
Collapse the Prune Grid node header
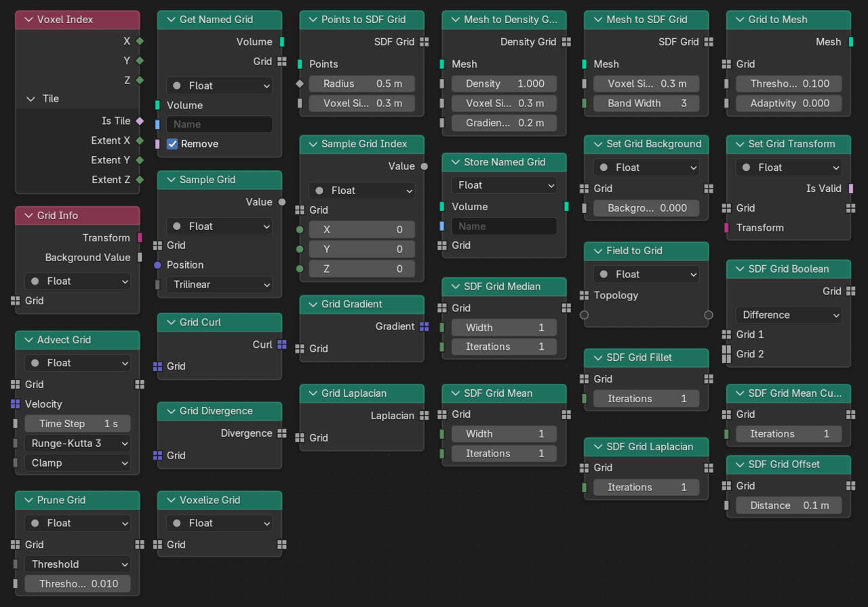coord(27,500)
